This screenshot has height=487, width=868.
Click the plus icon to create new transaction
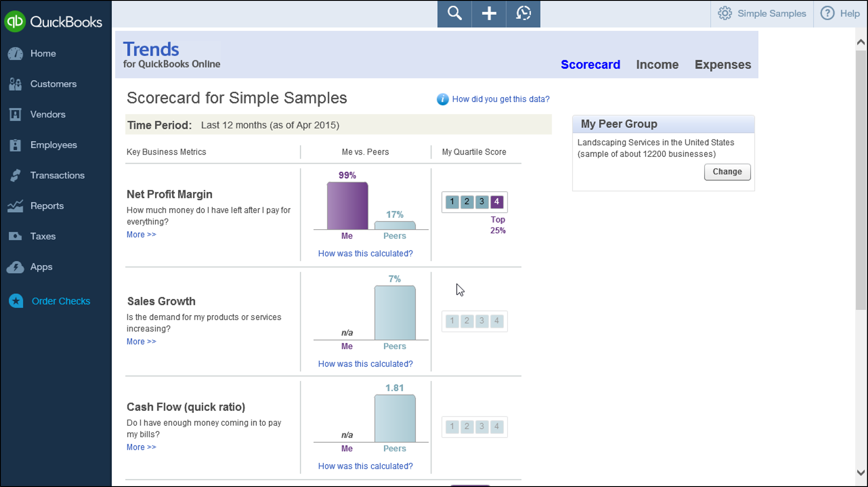click(x=488, y=13)
